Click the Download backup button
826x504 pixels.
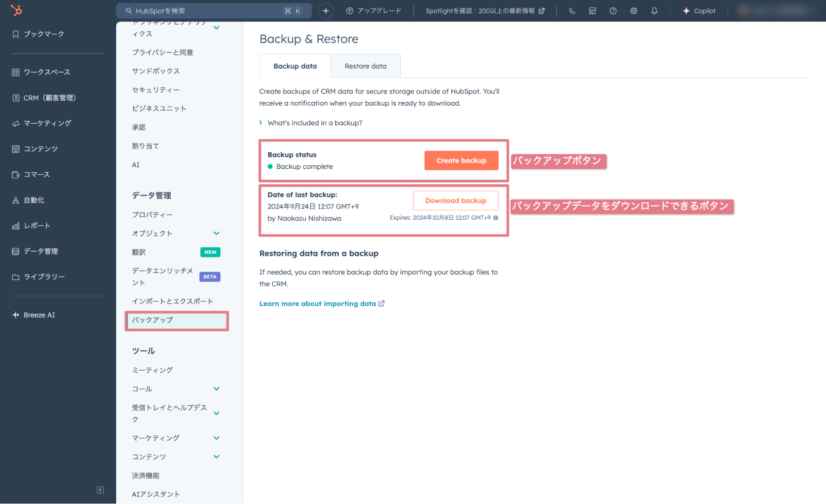(456, 201)
